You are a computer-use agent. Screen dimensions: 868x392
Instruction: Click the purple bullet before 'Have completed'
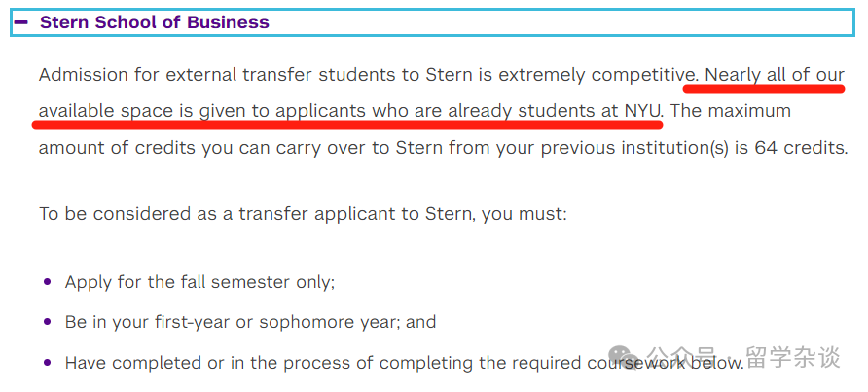click(x=47, y=363)
